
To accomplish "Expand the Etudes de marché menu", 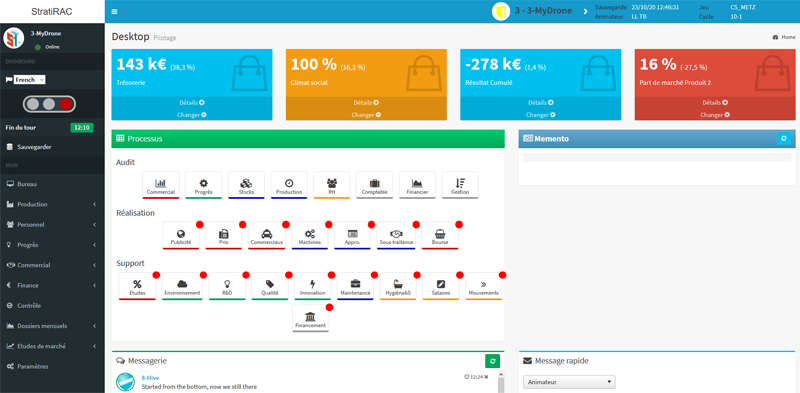I will [52, 346].
